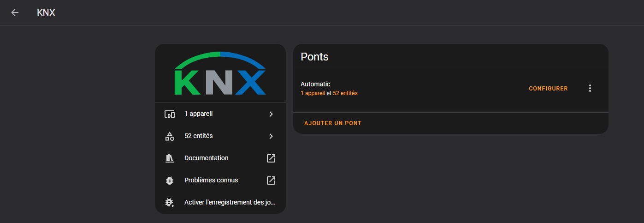Expand the chevron next to 1 appareil
The height and width of the screenshot is (223, 644).
(x=271, y=114)
